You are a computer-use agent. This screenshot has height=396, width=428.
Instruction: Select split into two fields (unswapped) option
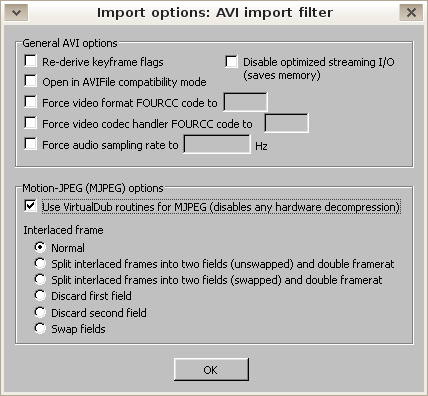tap(40, 263)
